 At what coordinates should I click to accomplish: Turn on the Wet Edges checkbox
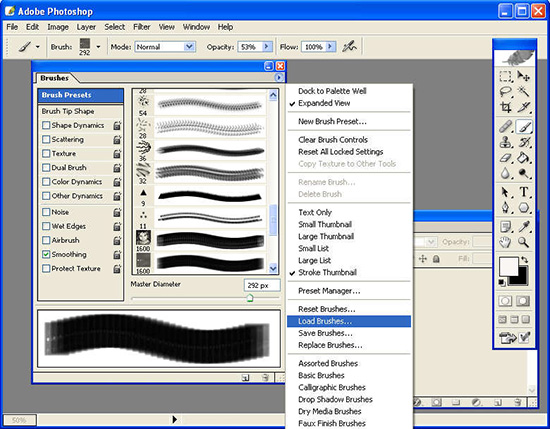point(46,226)
